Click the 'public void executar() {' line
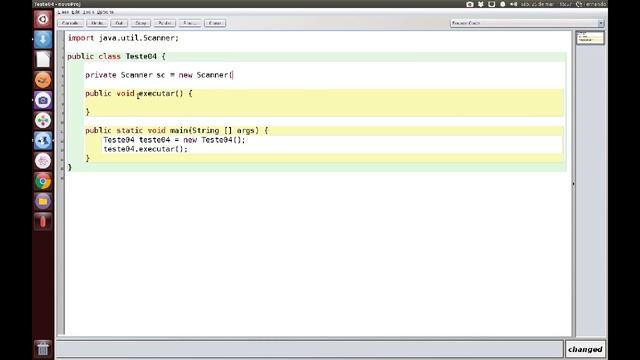640x360 pixels. [139, 93]
